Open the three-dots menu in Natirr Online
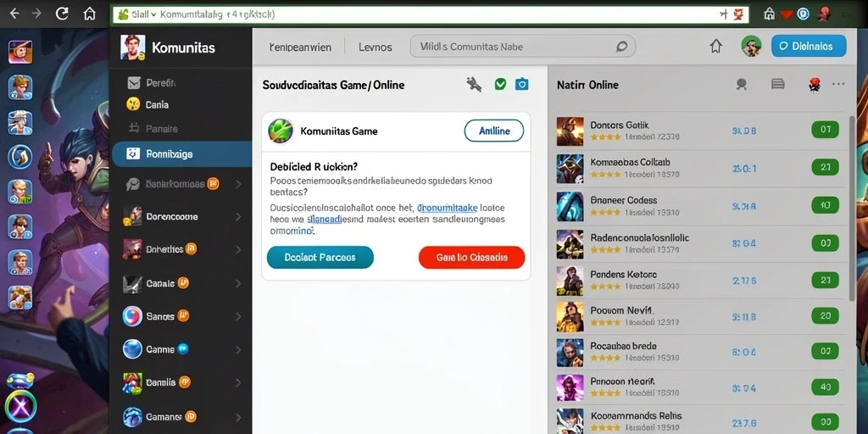The image size is (868, 434). tap(838, 84)
